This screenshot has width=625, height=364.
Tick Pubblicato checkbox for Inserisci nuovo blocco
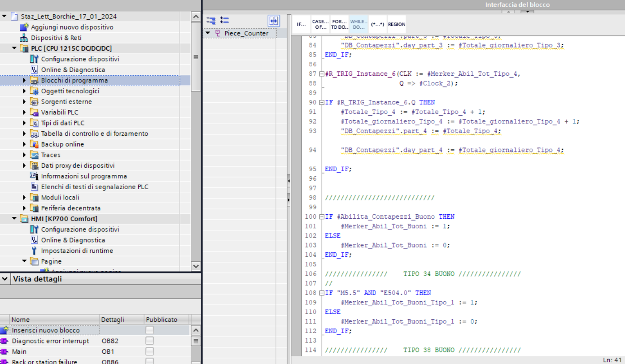(149, 330)
